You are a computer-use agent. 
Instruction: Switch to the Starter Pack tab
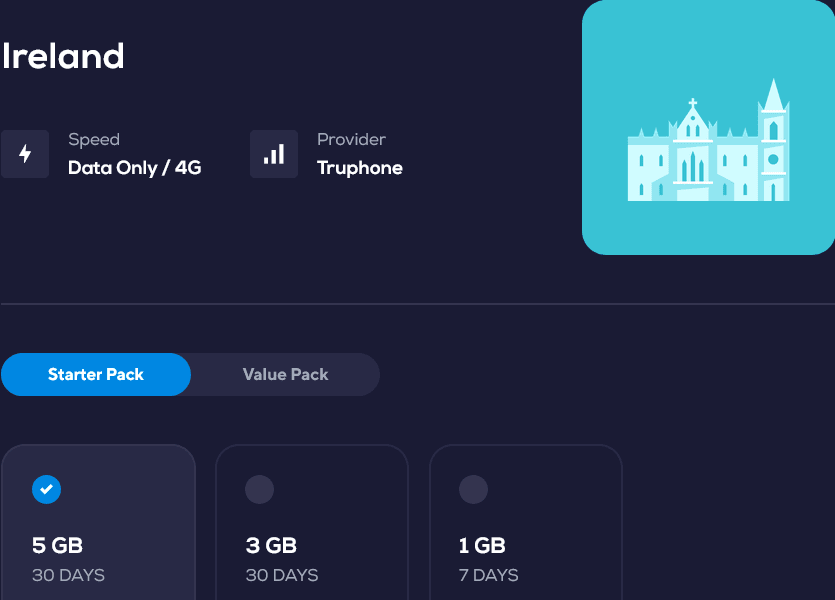(x=96, y=375)
